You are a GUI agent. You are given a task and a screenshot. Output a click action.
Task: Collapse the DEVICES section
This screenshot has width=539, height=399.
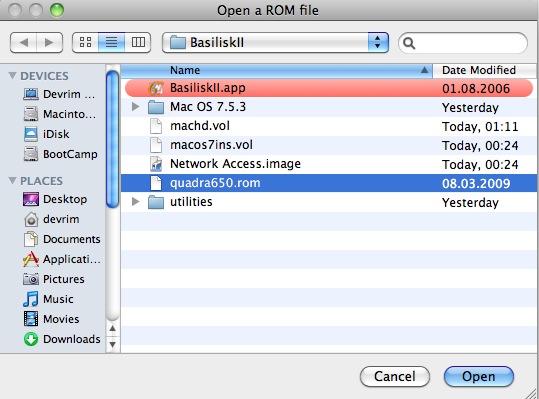click(12, 75)
